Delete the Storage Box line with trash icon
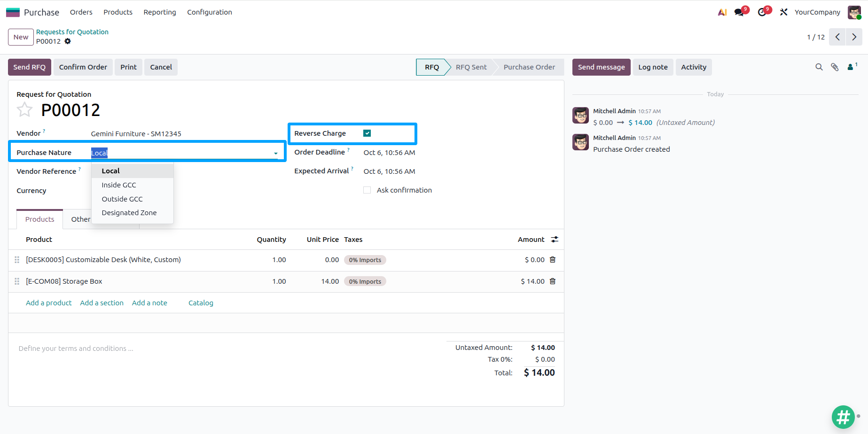Image resolution: width=868 pixels, height=434 pixels. click(x=553, y=281)
